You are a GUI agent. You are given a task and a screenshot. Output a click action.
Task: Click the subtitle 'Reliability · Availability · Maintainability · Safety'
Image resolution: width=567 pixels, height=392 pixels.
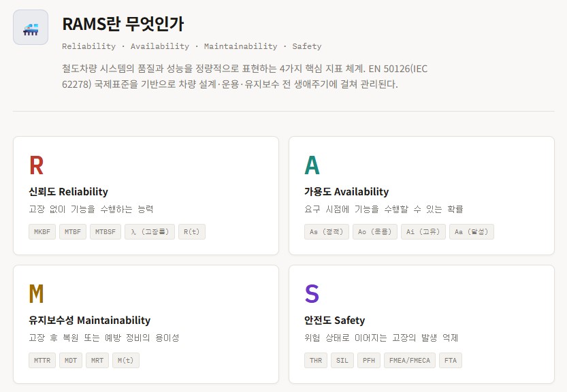[192, 46]
